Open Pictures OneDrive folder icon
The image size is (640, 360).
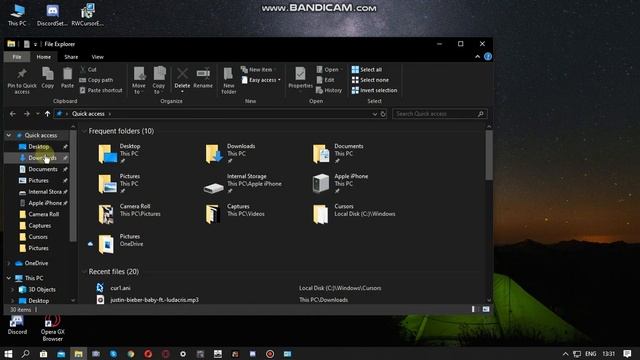coord(106,244)
